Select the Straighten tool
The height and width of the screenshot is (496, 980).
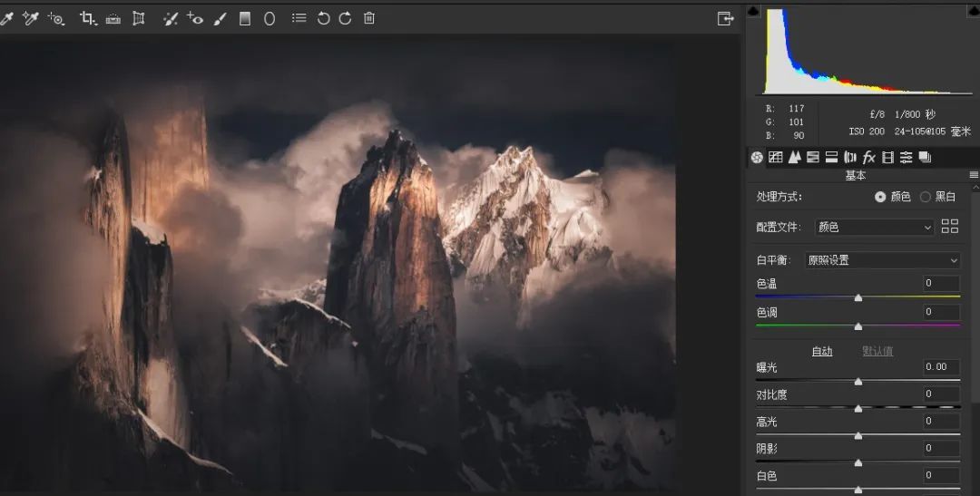(x=113, y=19)
